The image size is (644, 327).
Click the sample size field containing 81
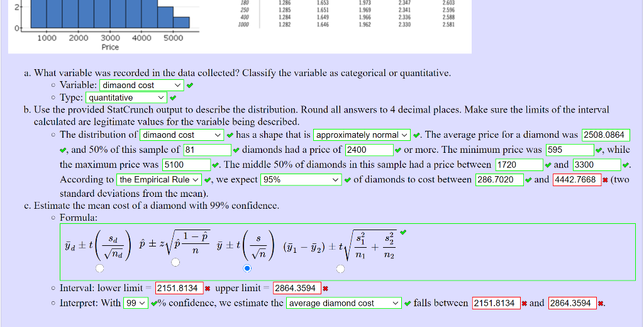coord(208,150)
